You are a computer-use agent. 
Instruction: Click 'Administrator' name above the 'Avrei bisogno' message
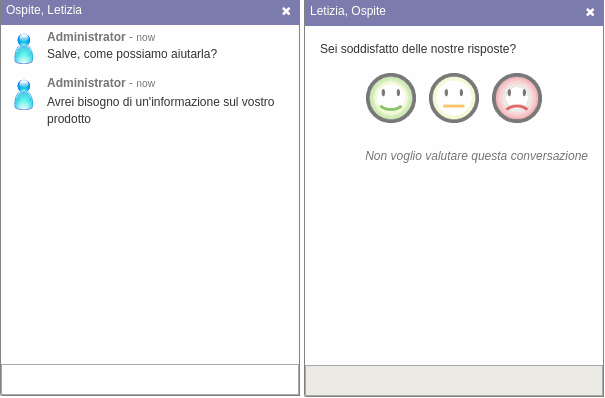[x=86, y=83]
